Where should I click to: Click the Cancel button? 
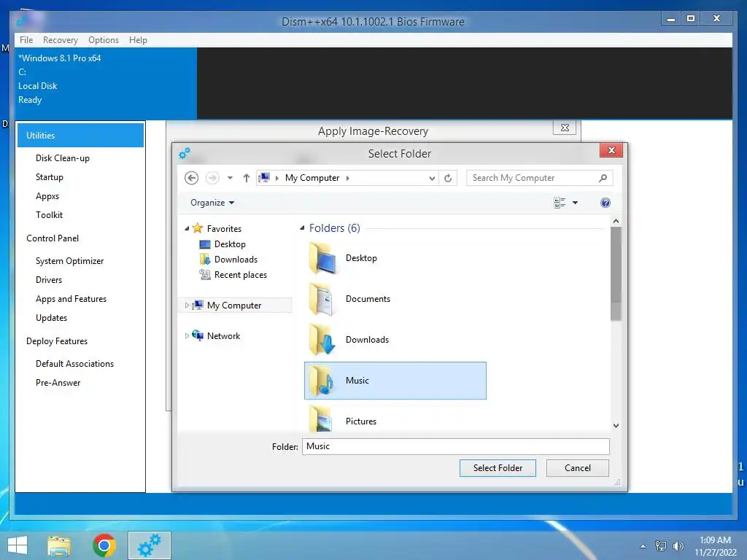[x=578, y=468]
